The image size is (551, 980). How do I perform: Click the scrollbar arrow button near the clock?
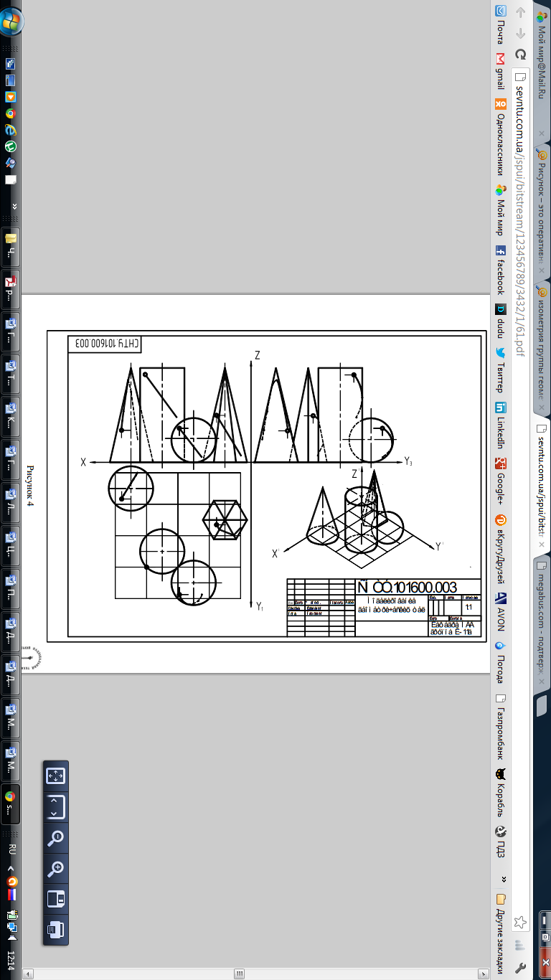(29, 974)
